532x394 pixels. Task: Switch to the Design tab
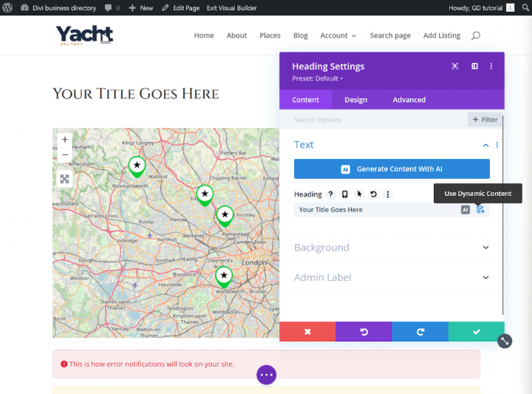point(355,100)
